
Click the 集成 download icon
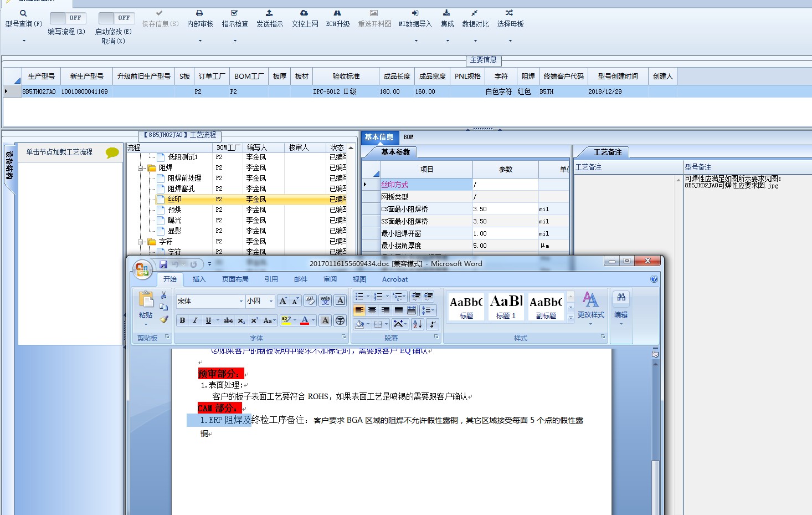pyautogui.click(x=446, y=13)
